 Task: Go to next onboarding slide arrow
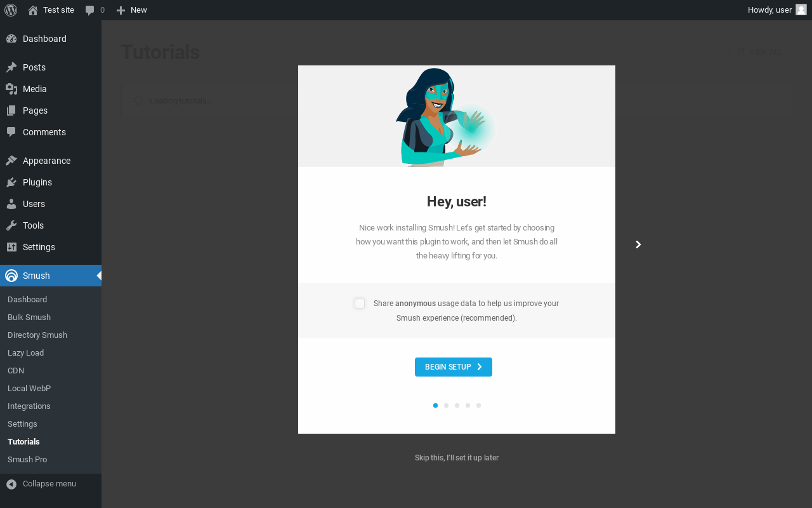(x=638, y=244)
